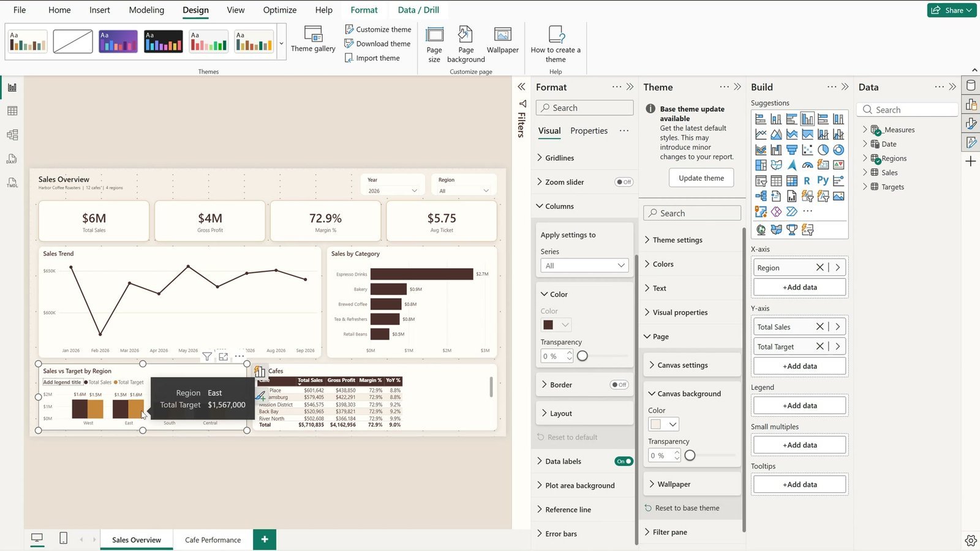Collapse the Format pane with double chevron
The height and width of the screenshot is (551, 980).
click(630, 87)
